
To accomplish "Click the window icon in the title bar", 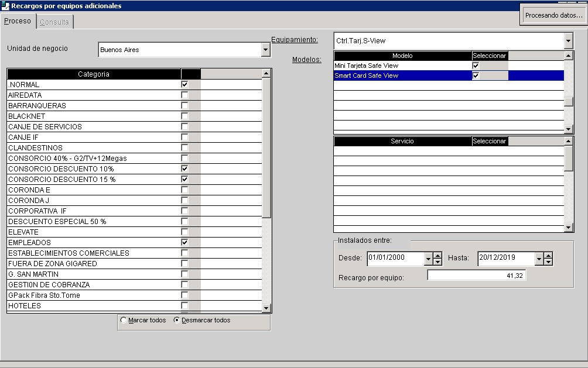I will pos(5,5).
